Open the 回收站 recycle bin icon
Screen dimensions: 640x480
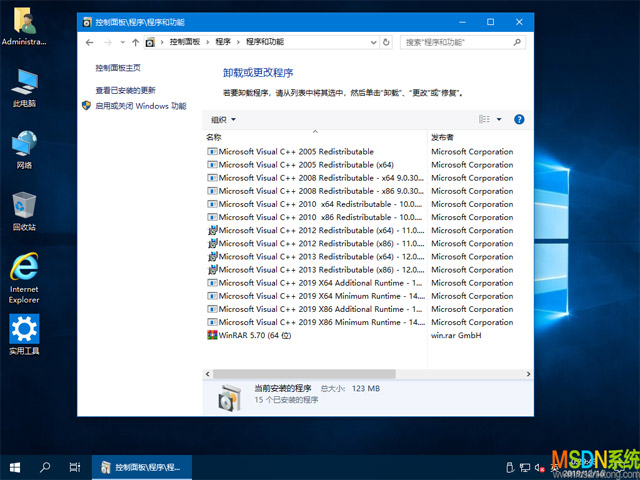pyautogui.click(x=24, y=211)
